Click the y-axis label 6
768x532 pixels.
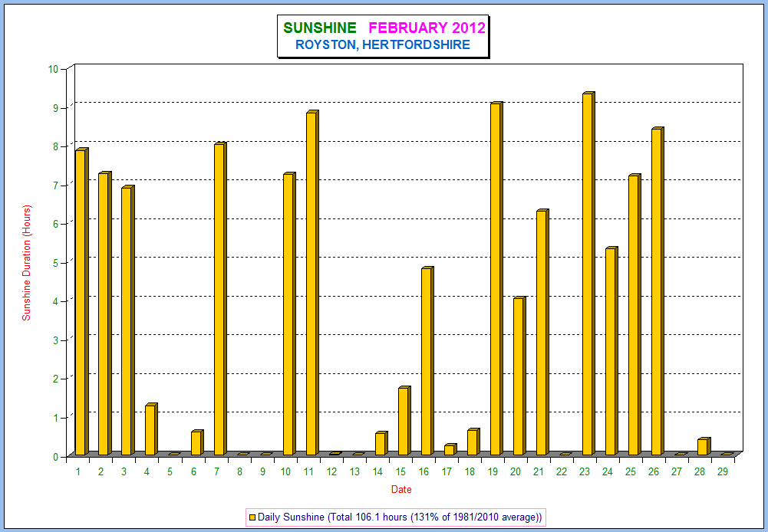point(56,224)
